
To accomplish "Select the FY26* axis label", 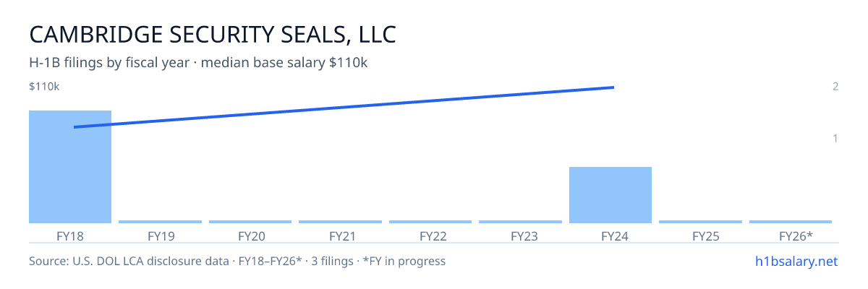I will pos(796,236).
